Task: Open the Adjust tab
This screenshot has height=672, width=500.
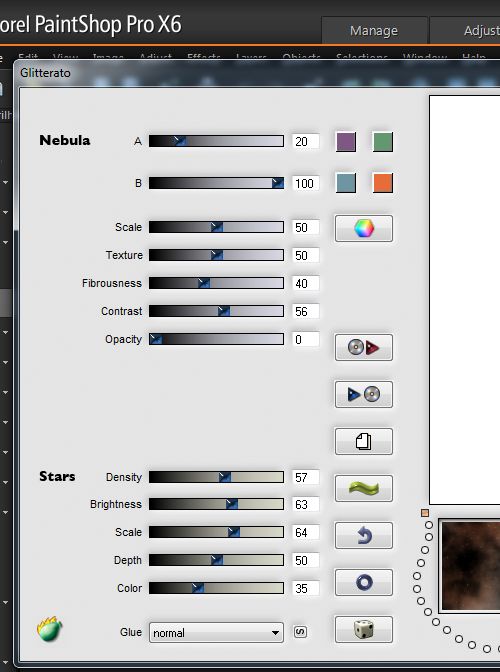Action: tap(467, 30)
